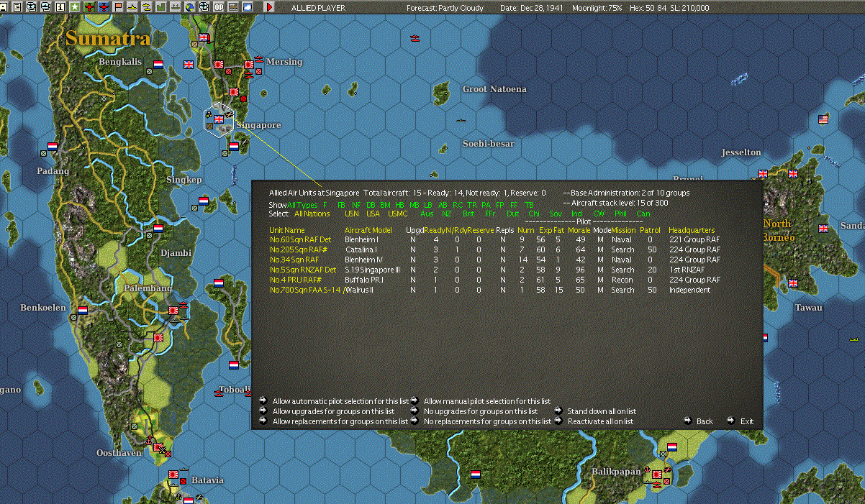Click the information 'i' toolbar icon
The image size is (865, 504).
point(60,7)
